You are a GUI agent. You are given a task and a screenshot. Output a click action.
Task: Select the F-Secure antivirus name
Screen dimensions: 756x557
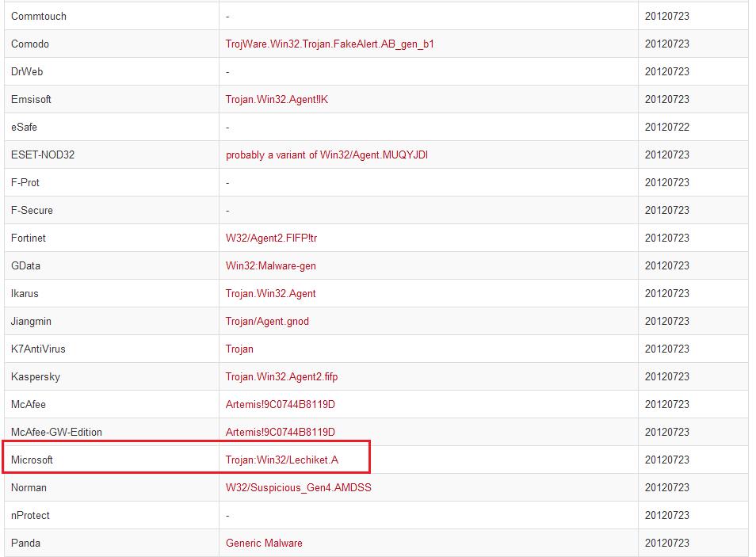tap(32, 210)
